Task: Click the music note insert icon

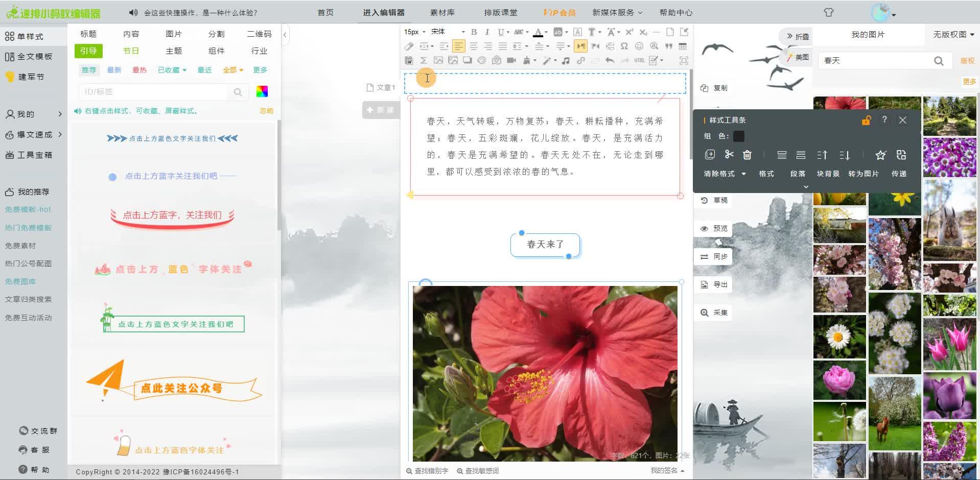Action: pos(566,61)
